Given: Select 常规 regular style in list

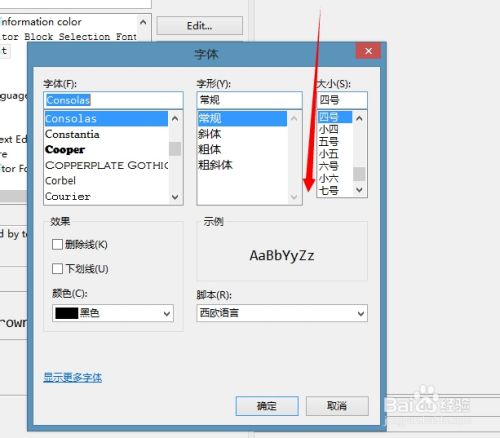Looking at the screenshot, I should [242, 119].
